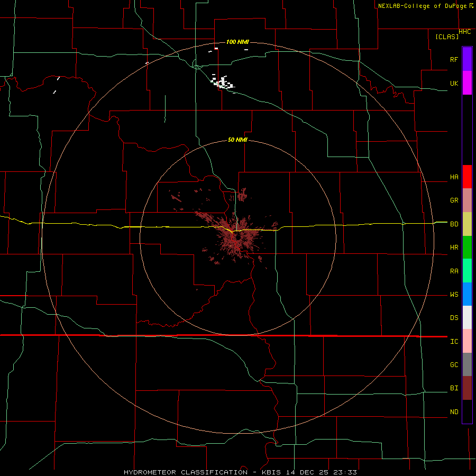Click the 14 DEC 25 date in footer
The height and width of the screenshot is (476, 476).
click(x=307, y=472)
